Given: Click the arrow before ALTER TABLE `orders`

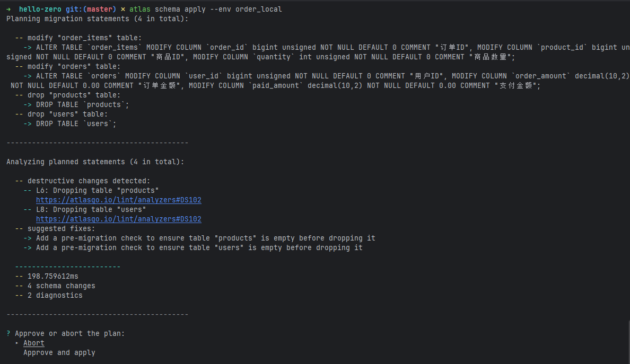Looking at the screenshot, I should click(28, 76).
